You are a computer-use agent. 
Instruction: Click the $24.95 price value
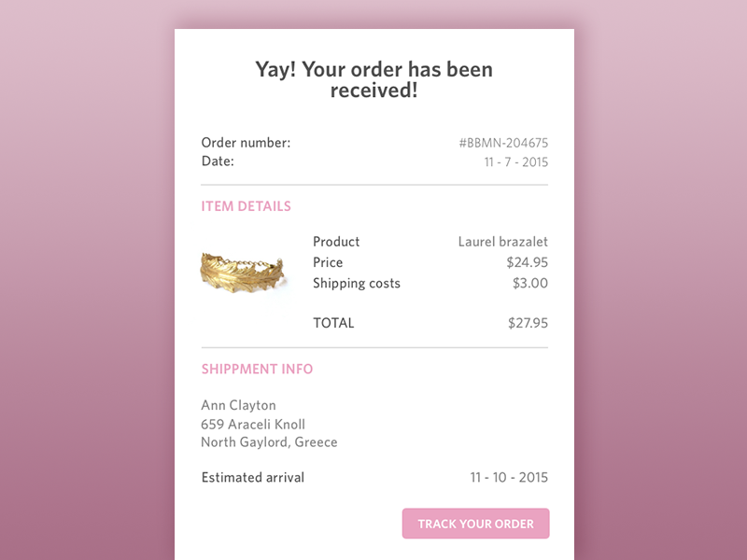click(527, 262)
